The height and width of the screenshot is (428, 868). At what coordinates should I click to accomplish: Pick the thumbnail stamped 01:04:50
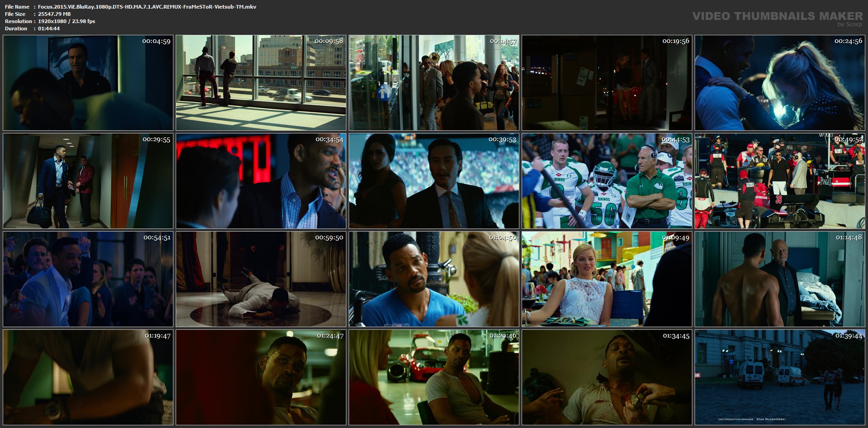(x=434, y=279)
